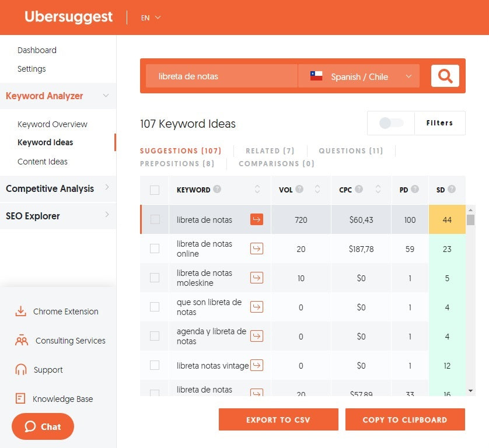Image resolution: width=489 pixels, height=448 pixels.
Task: Expand the SEO Explorer section
Action: coord(58,216)
